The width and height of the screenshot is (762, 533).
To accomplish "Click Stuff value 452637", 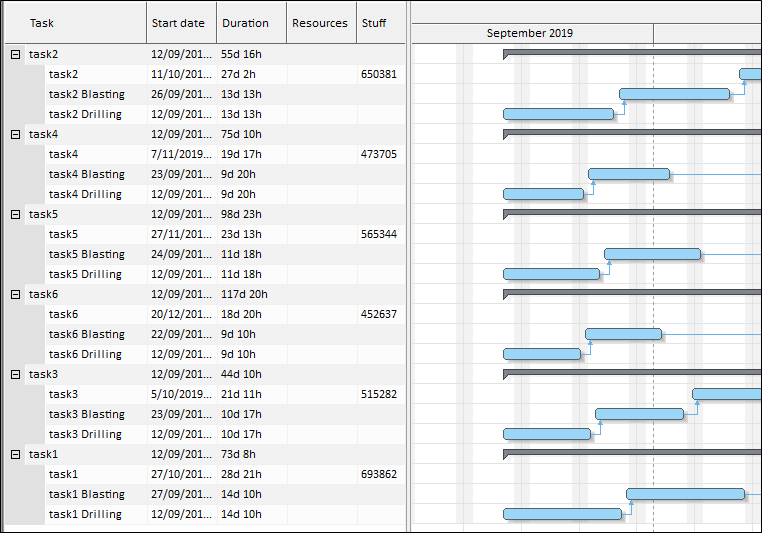I will (379, 314).
